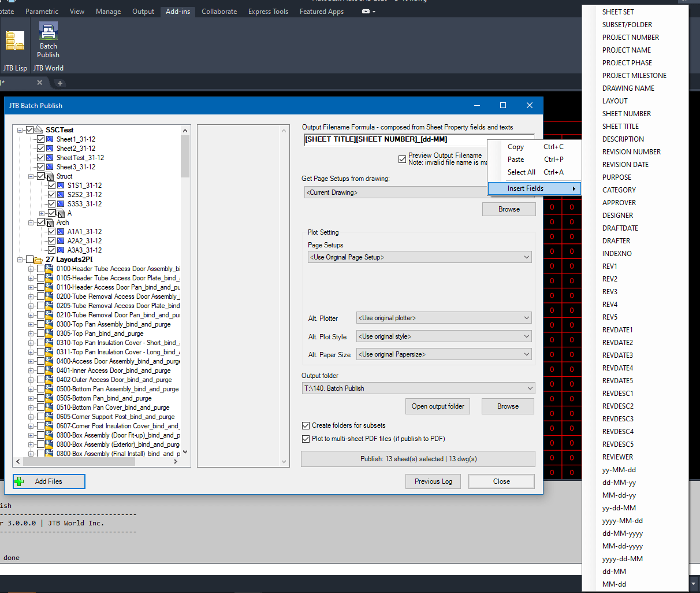Open the JTB Lisp ribbon icon
The width and height of the screenshot is (700, 593).
click(x=15, y=40)
